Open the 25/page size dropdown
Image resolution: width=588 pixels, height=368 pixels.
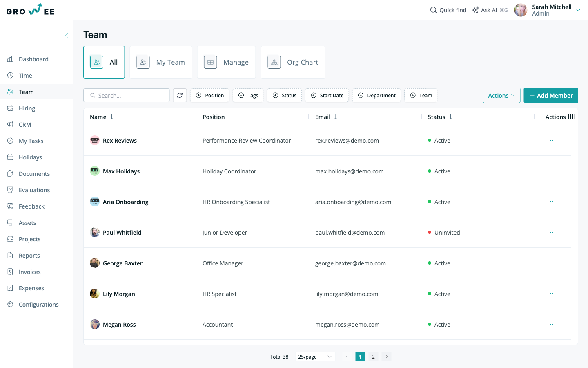pyautogui.click(x=315, y=357)
